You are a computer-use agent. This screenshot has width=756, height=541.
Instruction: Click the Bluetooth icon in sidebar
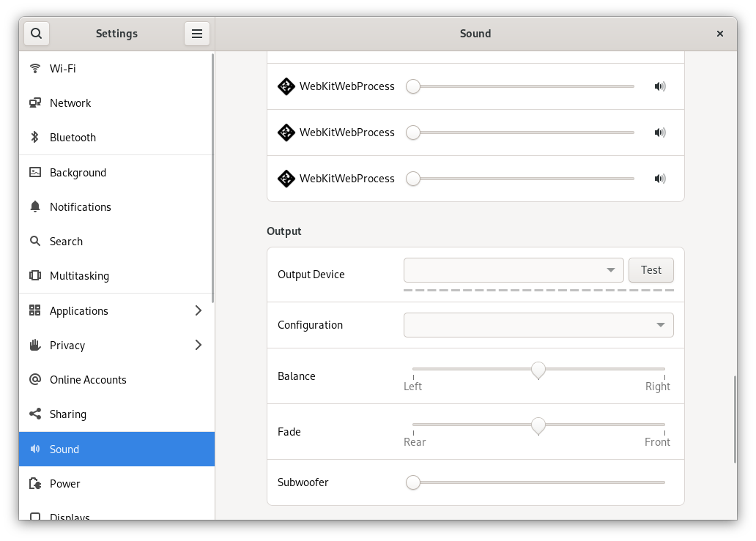click(x=34, y=138)
